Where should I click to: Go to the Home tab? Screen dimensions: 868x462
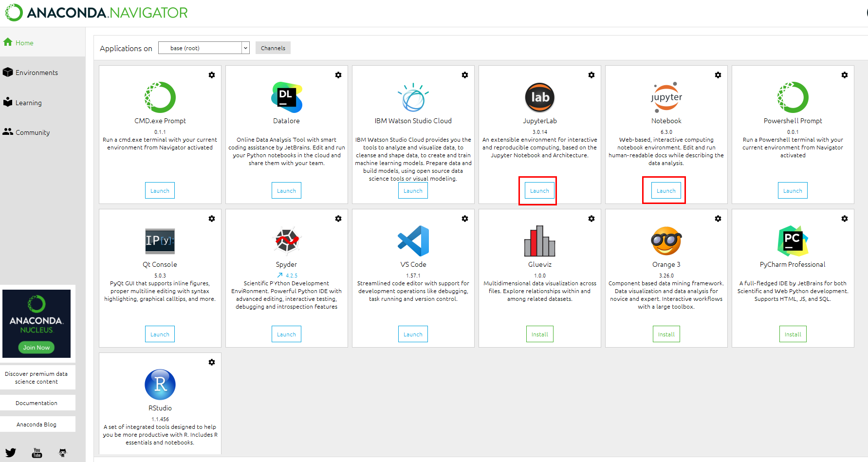pyautogui.click(x=42, y=43)
